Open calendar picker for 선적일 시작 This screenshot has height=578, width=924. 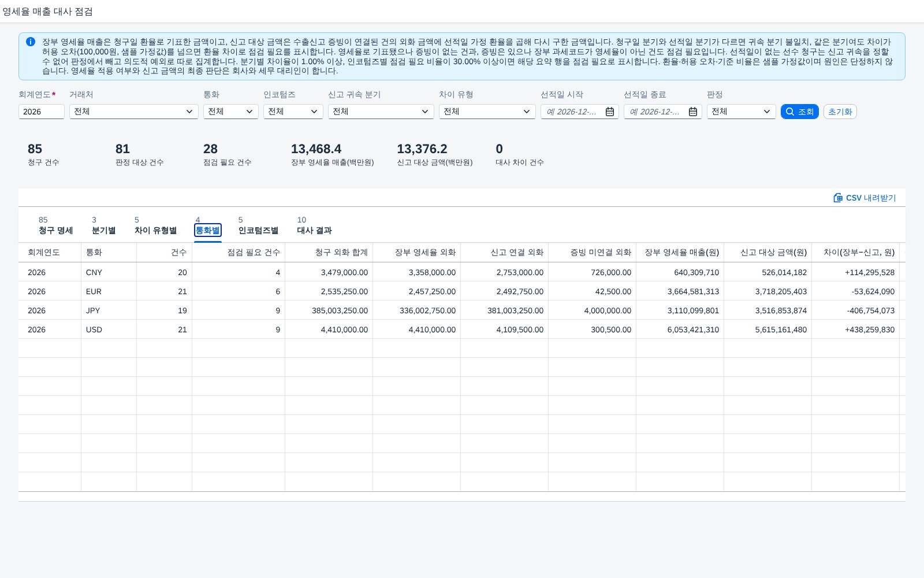click(x=610, y=112)
